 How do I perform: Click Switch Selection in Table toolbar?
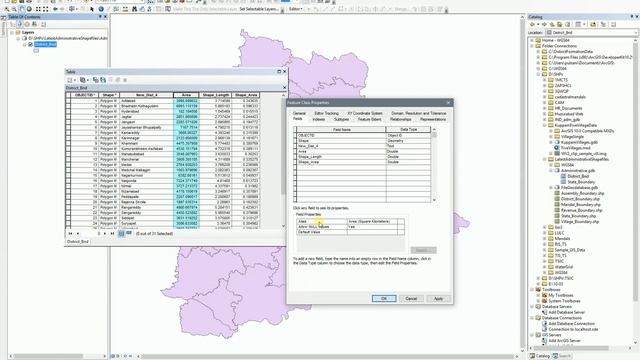click(x=103, y=80)
